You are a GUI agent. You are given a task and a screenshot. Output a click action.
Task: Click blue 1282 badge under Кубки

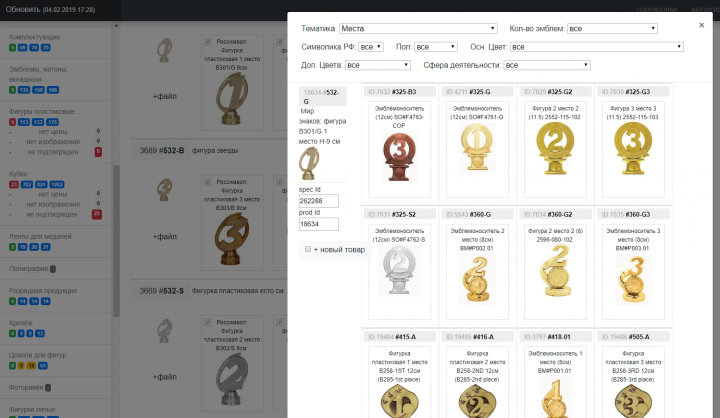pos(57,185)
